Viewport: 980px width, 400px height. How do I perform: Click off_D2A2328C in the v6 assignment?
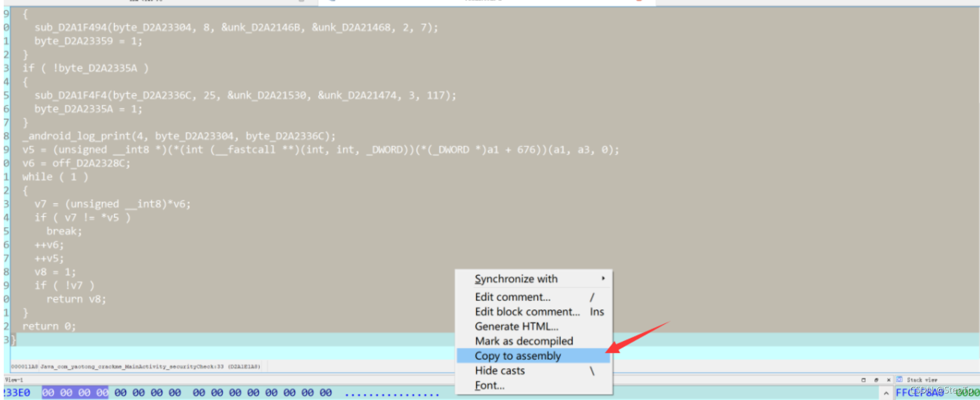pos(89,164)
